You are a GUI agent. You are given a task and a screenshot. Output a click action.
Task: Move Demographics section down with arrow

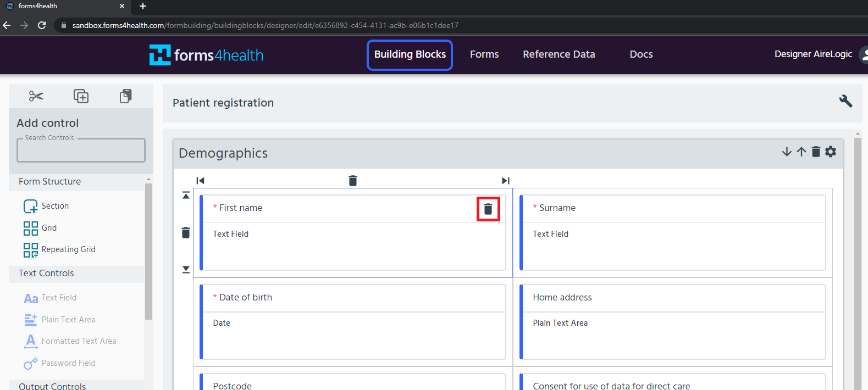tap(787, 152)
